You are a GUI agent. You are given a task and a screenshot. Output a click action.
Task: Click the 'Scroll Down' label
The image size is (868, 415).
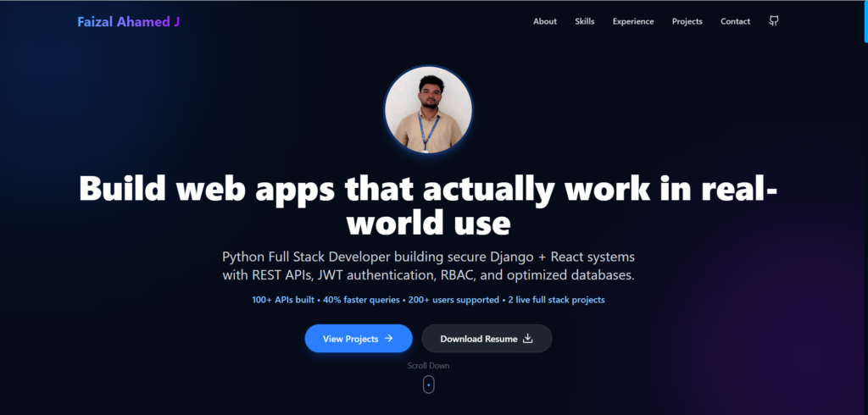(428, 366)
